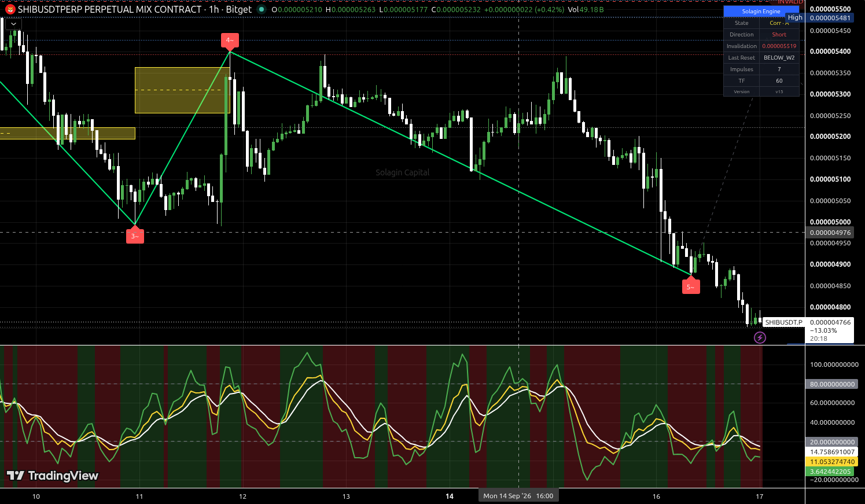Click the current price label 0.000004766
Image resolution: width=865 pixels, height=504 pixels.
coord(830,322)
